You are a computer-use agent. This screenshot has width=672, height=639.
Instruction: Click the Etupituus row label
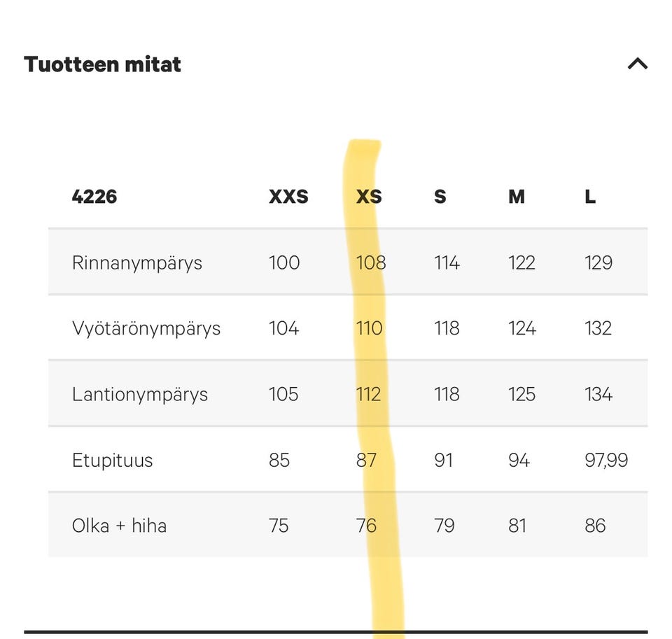pos(112,461)
